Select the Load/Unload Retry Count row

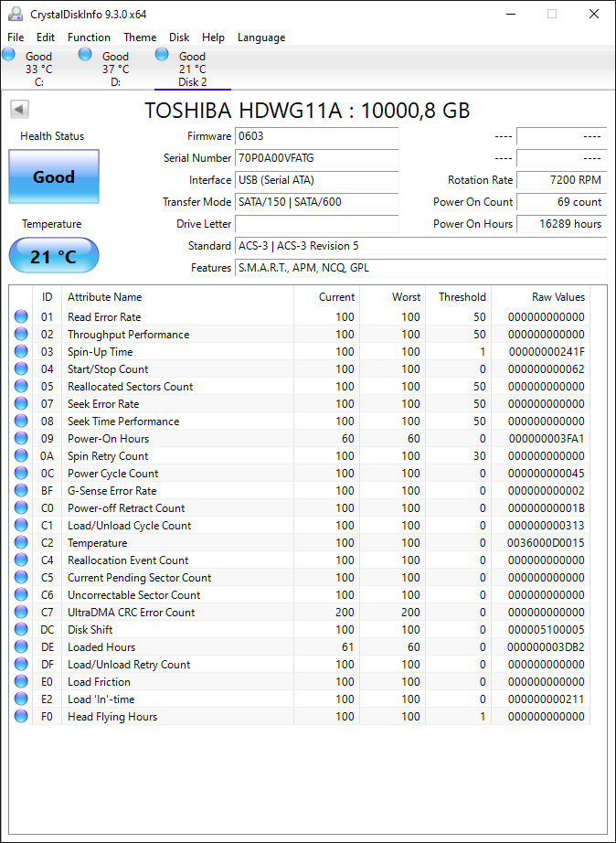(x=300, y=664)
